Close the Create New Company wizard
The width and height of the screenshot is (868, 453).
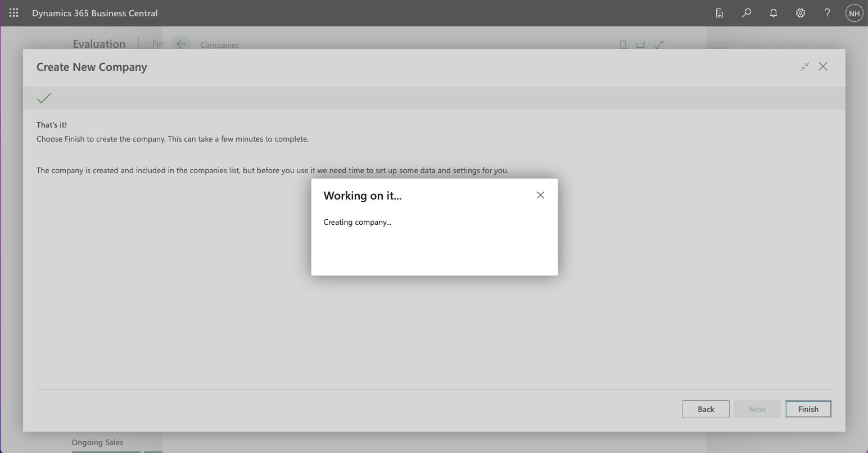tap(823, 66)
